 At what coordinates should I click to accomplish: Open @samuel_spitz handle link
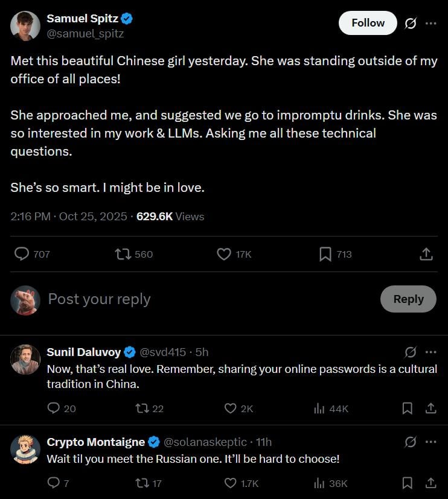pyautogui.click(x=85, y=34)
